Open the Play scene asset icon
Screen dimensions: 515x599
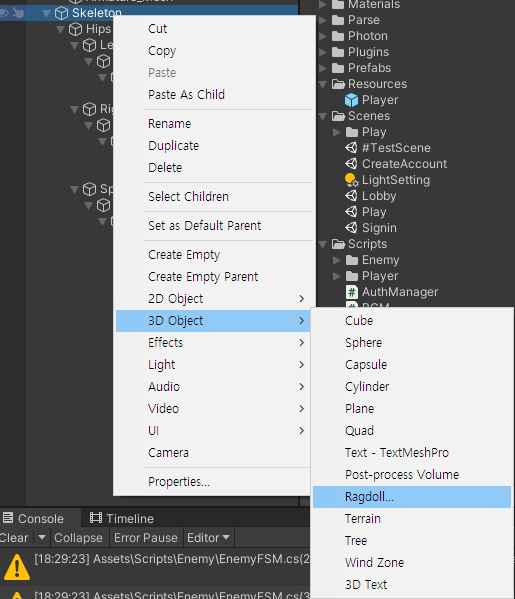[x=351, y=212]
